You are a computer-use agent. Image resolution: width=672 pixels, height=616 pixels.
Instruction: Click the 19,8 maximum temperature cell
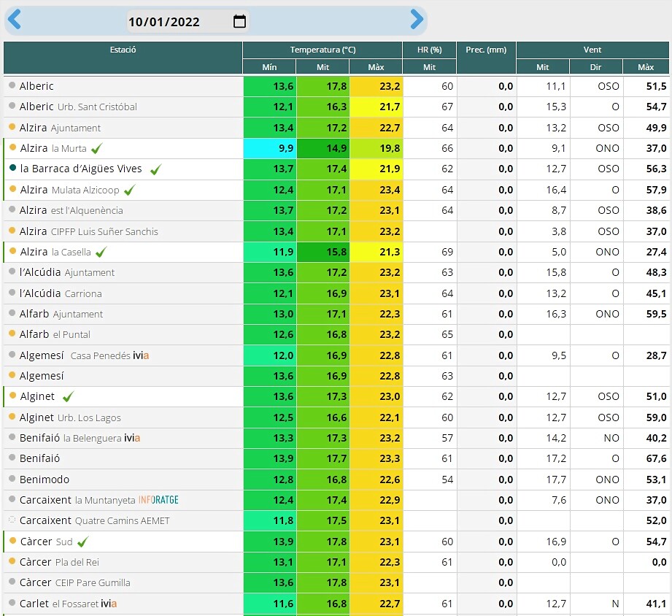[x=376, y=148]
